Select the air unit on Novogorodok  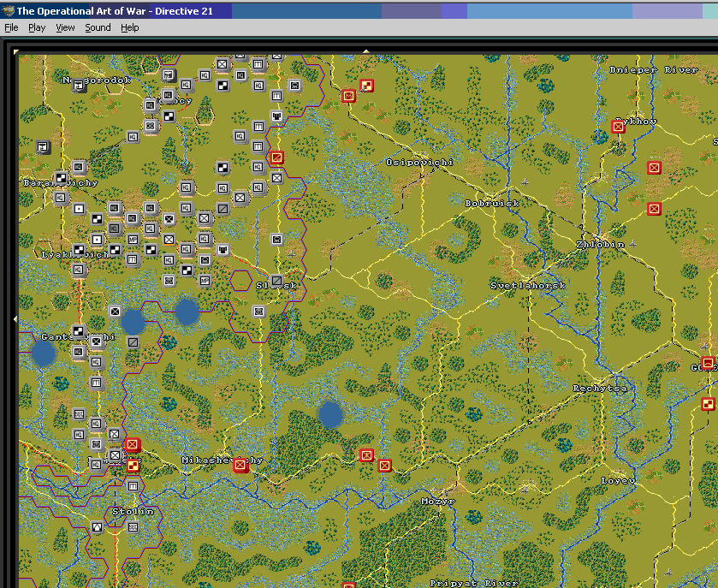78,86
